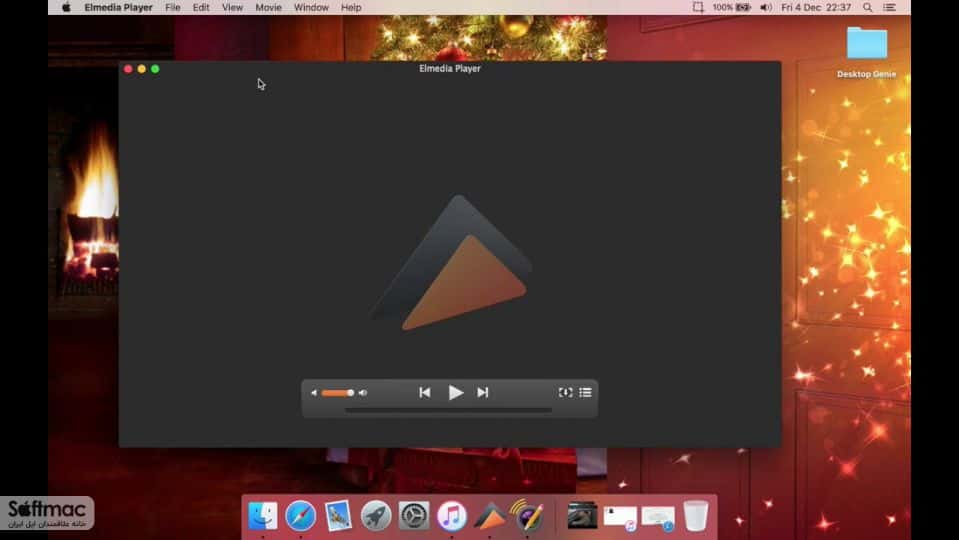Click the Elmedia logo in player window
The height and width of the screenshot is (540, 959).
coord(451,263)
